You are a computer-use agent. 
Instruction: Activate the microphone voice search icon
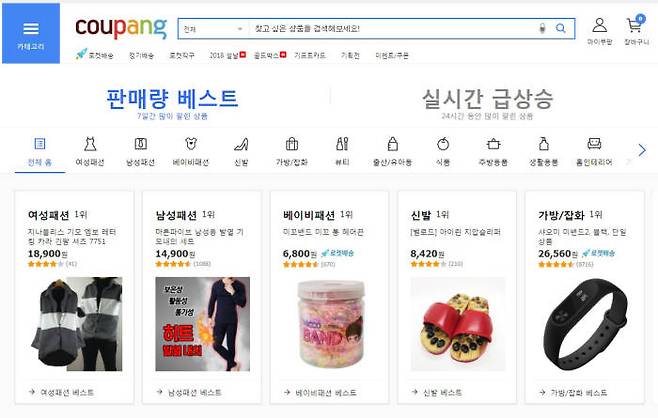pyautogui.click(x=542, y=29)
